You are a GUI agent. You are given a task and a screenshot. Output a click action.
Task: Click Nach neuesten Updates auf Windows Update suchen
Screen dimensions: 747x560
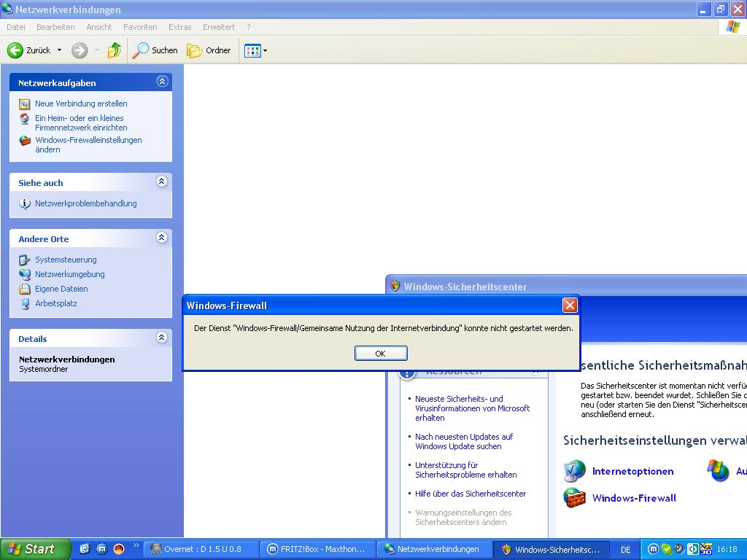(463, 441)
